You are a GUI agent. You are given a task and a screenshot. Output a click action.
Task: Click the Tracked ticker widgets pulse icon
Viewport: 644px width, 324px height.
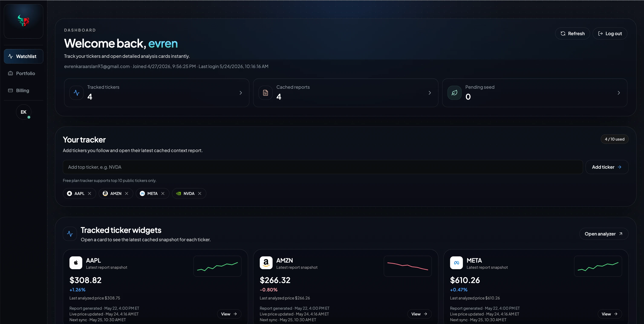(70, 234)
